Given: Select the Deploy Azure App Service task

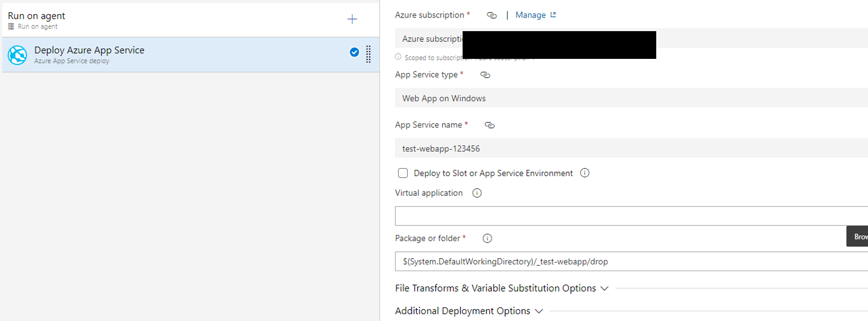Looking at the screenshot, I should tap(190, 55).
